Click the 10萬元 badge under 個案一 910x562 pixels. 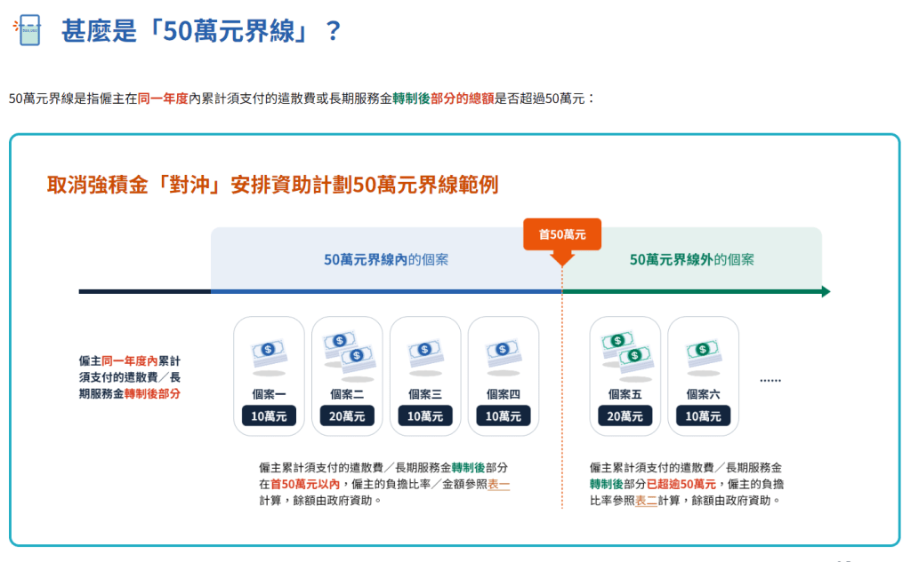(268, 416)
